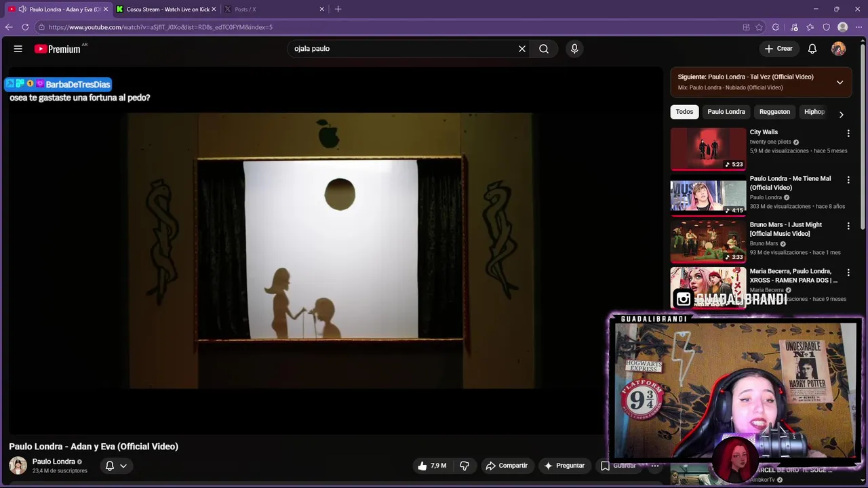Like the video with thumbs up
The height and width of the screenshot is (488, 868).
click(432, 466)
